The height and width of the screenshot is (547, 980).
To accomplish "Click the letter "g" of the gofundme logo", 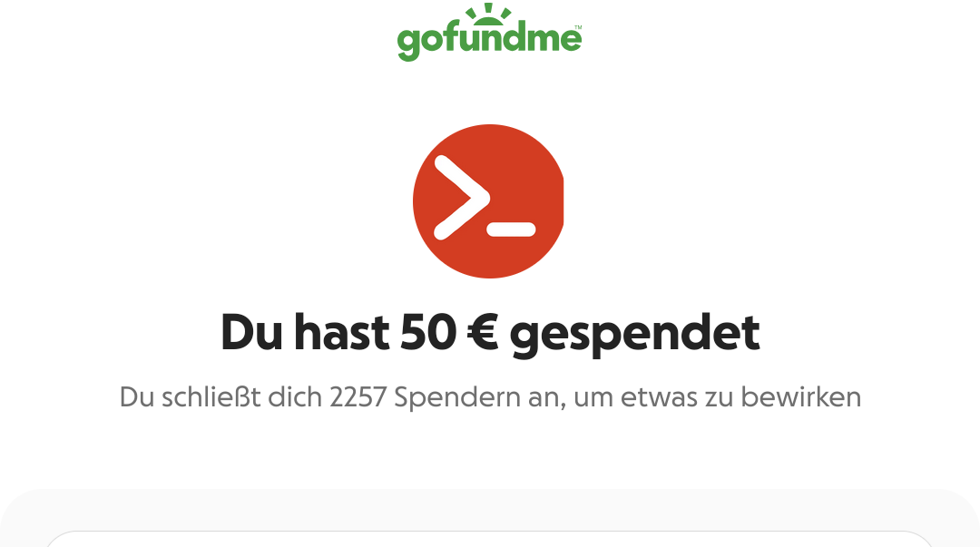I will [x=408, y=44].
